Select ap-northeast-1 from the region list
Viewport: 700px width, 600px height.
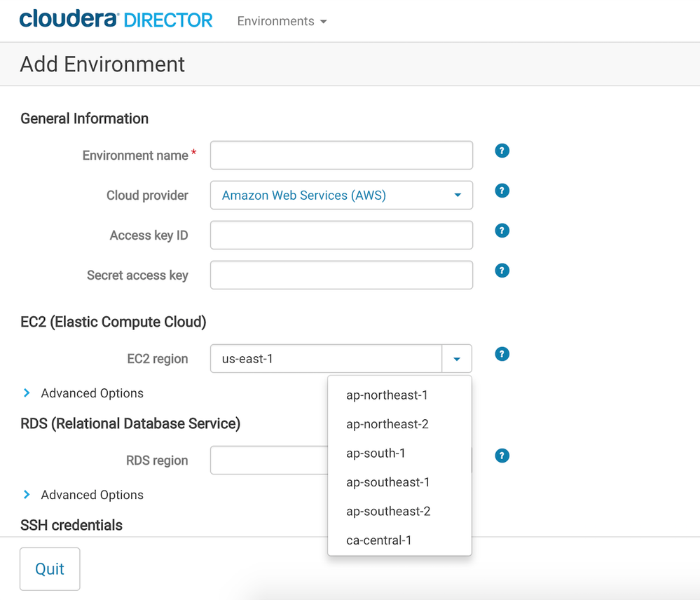point(387,395)
